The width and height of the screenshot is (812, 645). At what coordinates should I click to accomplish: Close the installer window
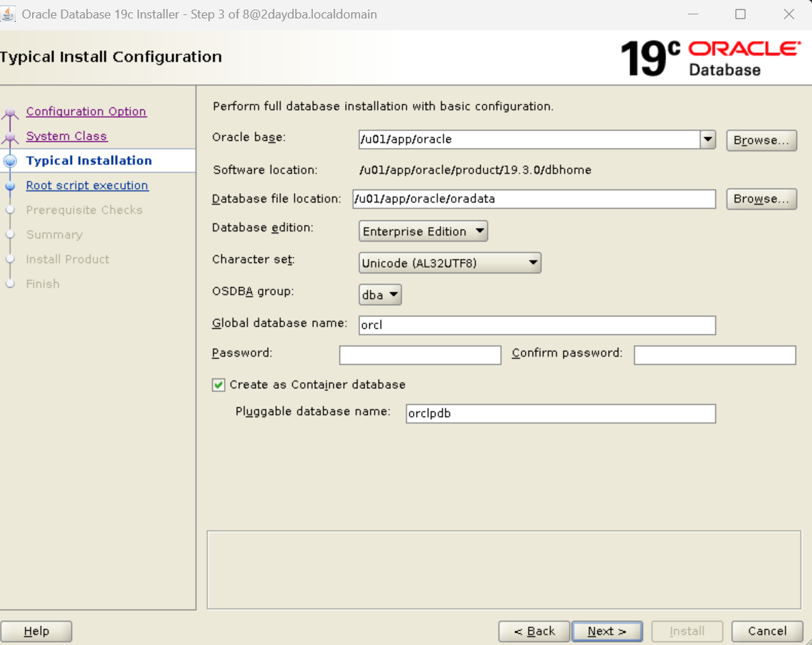pos(789,14)
